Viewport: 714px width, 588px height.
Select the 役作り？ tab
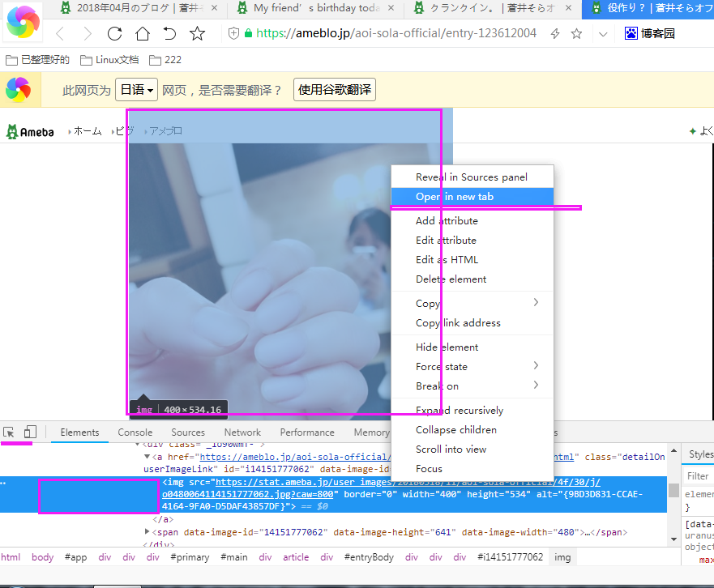click(x=648, y=8)
